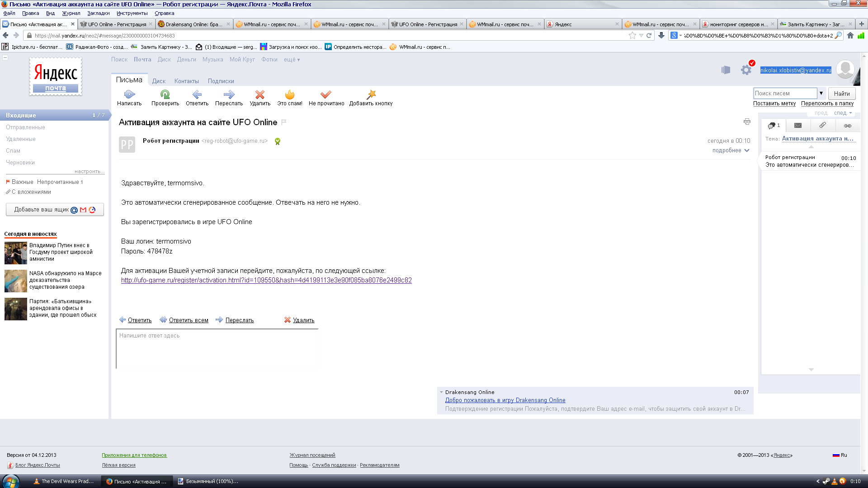
Task: Click the Удалить red cross toolbar icon
Action: pyautogui.click(x=260, y=94)
